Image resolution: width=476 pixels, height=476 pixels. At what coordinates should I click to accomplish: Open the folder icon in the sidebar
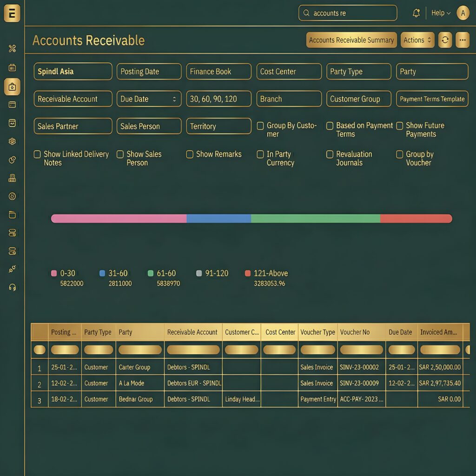click(13, 215)
